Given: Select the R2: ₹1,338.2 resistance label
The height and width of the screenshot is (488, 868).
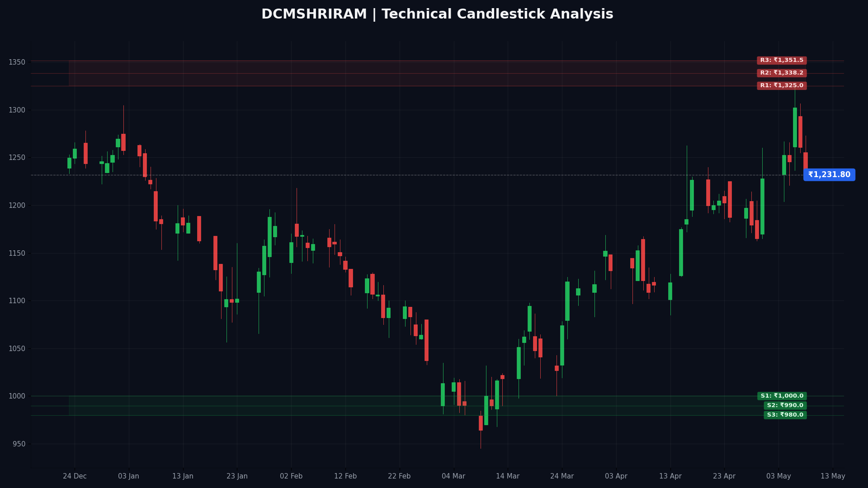Looking at the screenshot, I should point(782,73).
